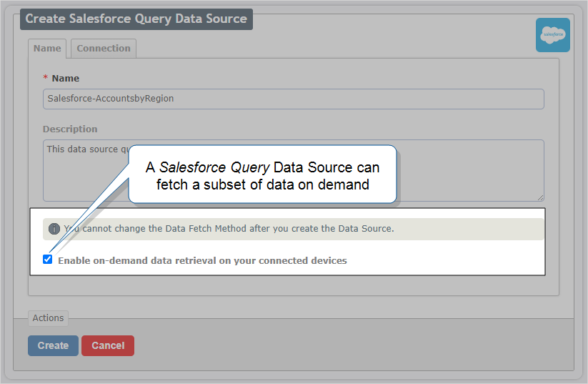Switch to the Connection tab
The image size is (588, 384).
tap(104, 49)
